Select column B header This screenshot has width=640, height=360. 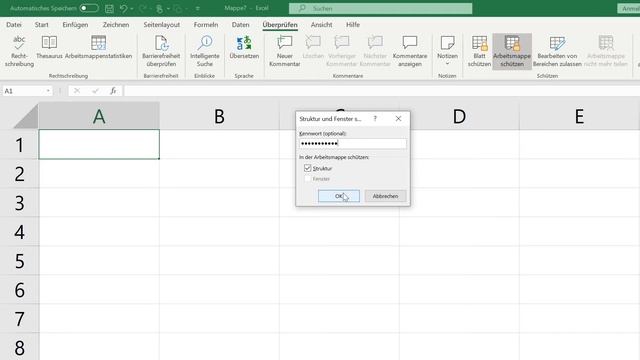click(219, 116)
